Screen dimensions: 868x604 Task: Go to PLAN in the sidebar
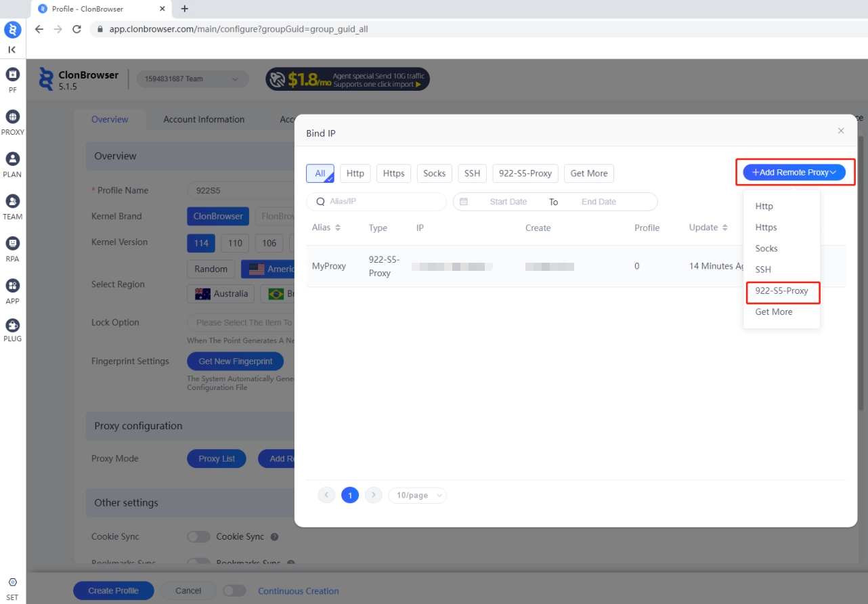[12, 159]
